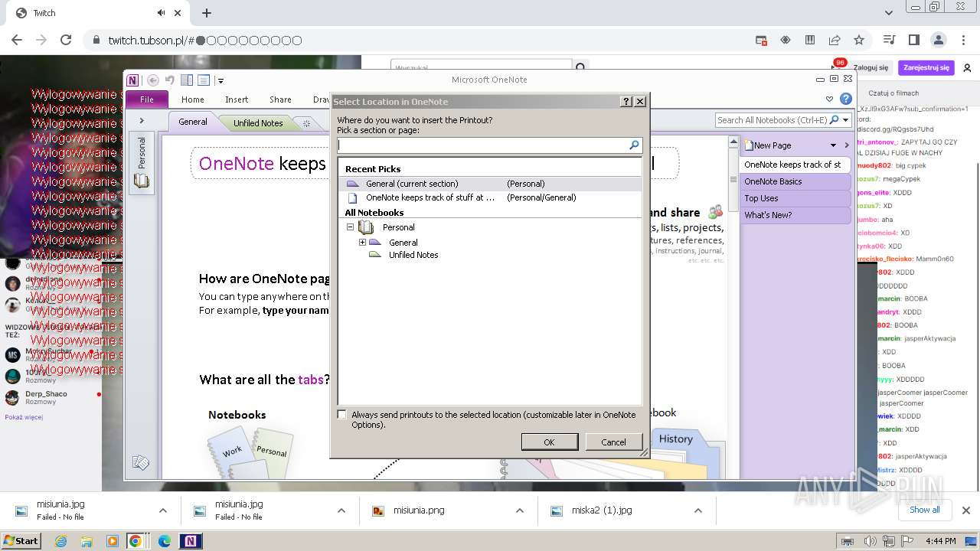Click the OneNote page vertical scrollbar up arrow

click(733, 143)
